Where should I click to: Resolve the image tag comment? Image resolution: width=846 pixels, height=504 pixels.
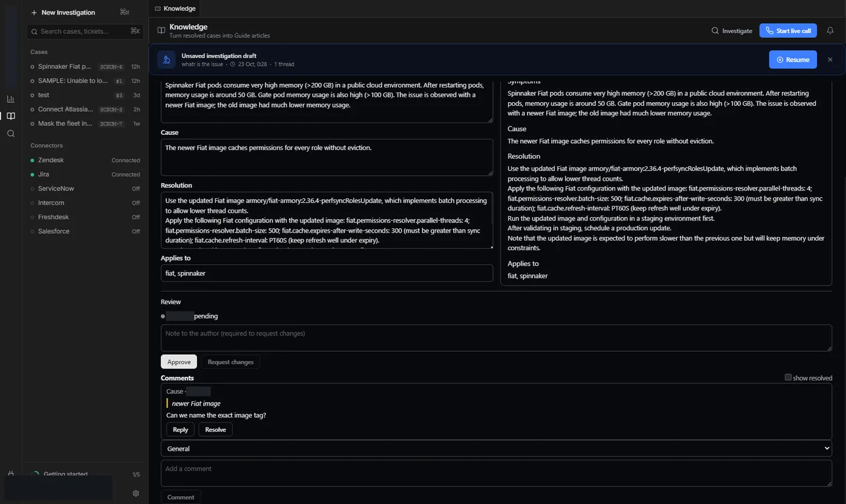[216, 430]
